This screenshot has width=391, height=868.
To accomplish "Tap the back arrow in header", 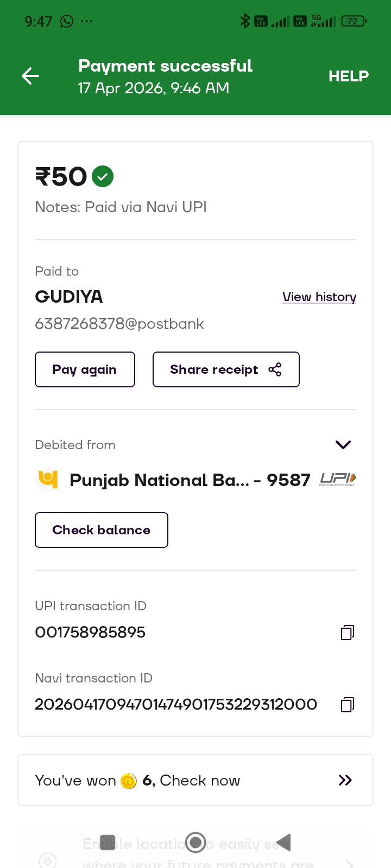I will point(30,76).
